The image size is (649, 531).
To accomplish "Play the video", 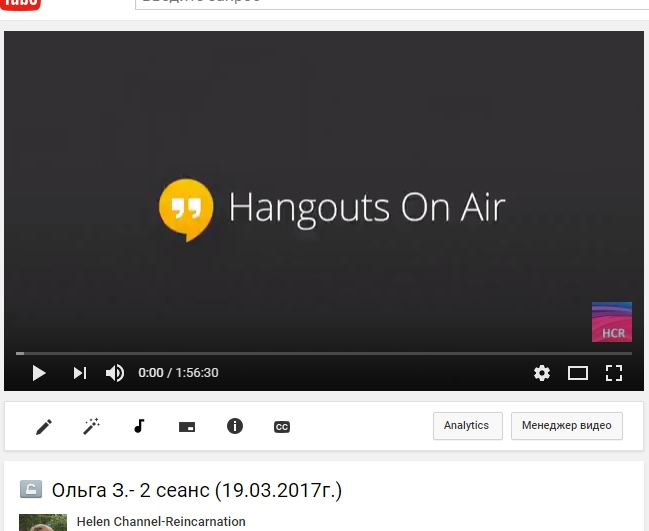I will point(39,373).
